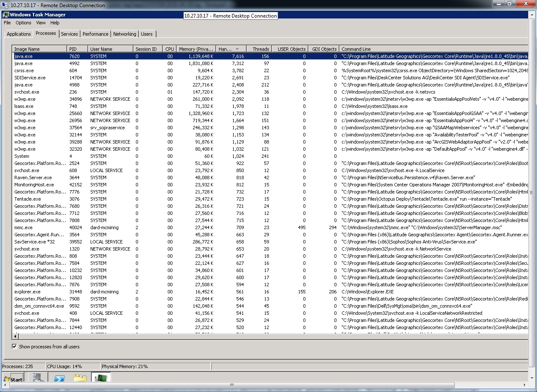Image resolution: width=537 pixels, height=392 pixels.
Task: Click the C:\Windows\Explorer.EXE command line cell
Action: click(x=368, y=292)
